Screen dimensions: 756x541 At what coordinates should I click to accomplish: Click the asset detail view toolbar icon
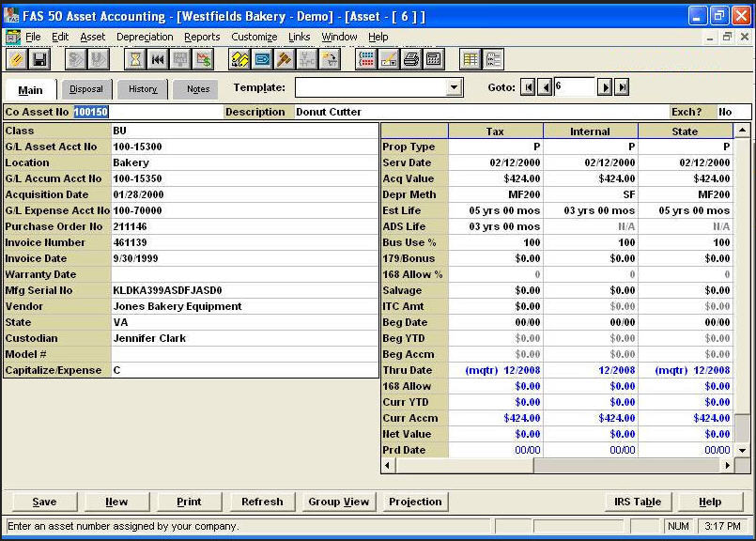point(493,60)
